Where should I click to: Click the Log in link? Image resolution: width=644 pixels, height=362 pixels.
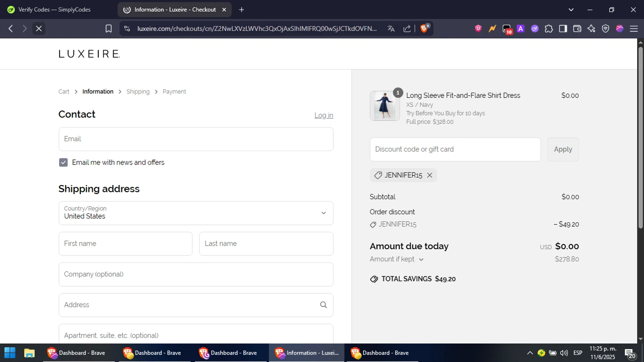point(324,116)
